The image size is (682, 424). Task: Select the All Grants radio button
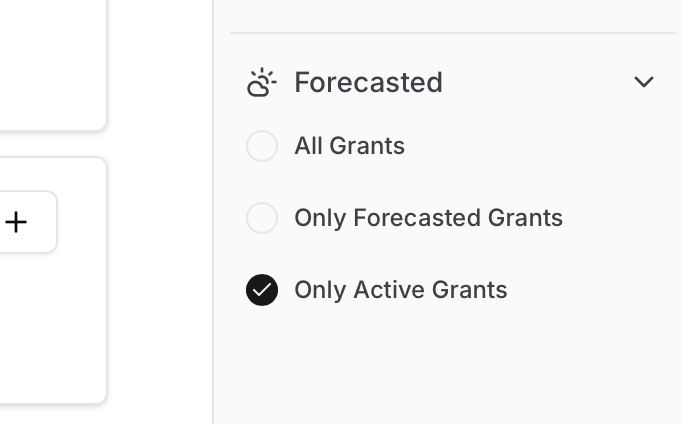[x=262, y=146]
